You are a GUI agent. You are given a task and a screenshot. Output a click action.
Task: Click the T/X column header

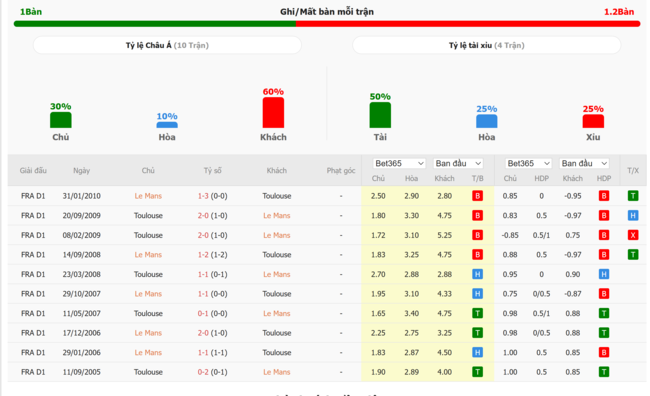pos(633,170)
